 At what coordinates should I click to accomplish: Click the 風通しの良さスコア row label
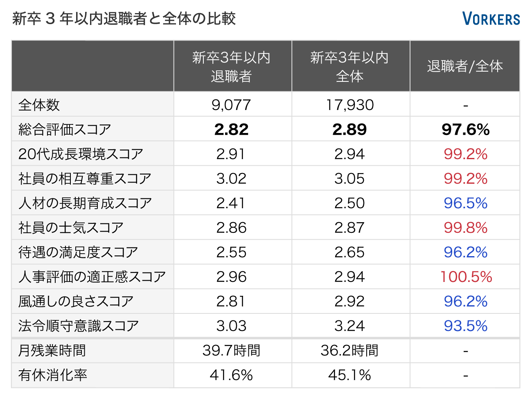(76, 302)
